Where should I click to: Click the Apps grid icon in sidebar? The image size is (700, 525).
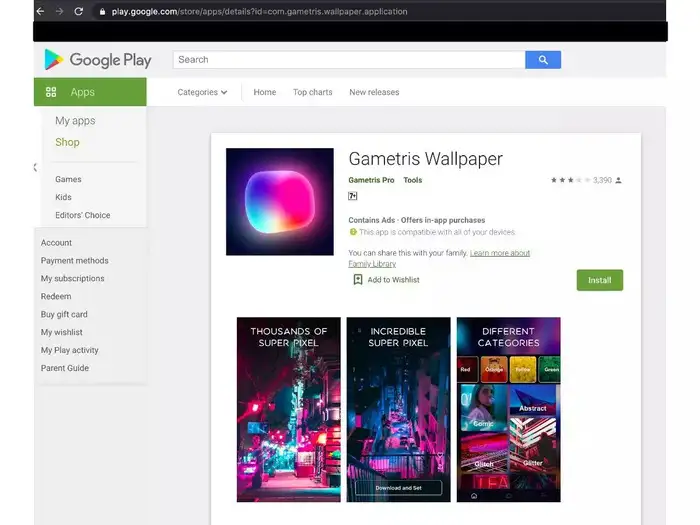51,92
